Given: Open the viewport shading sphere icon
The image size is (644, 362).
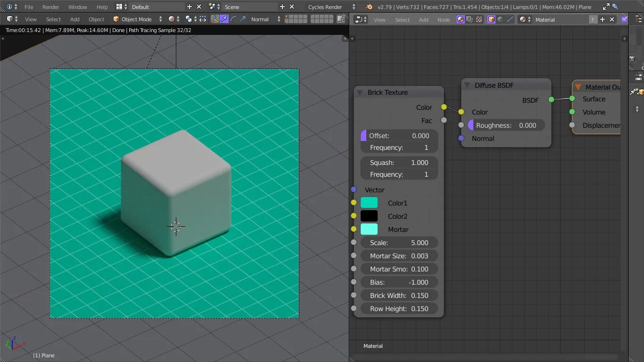Looking at the screenshot, I should [172, 19].
